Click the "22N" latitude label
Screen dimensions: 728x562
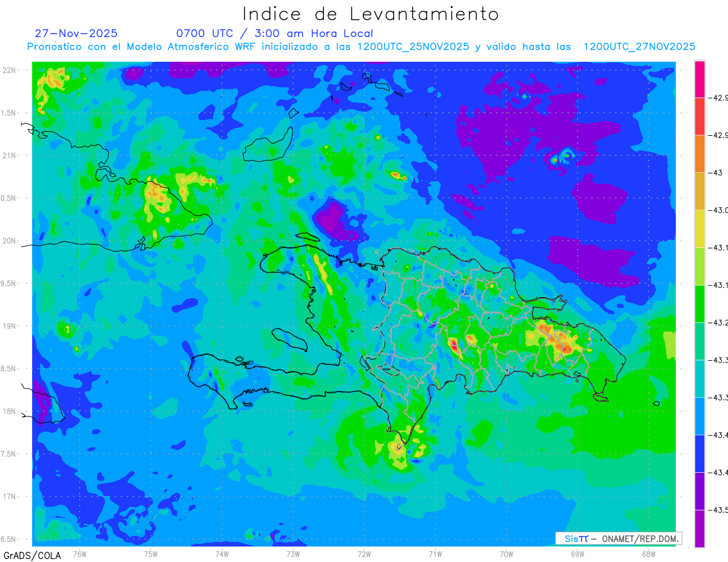pyautogui.click(x=10, y=70)
